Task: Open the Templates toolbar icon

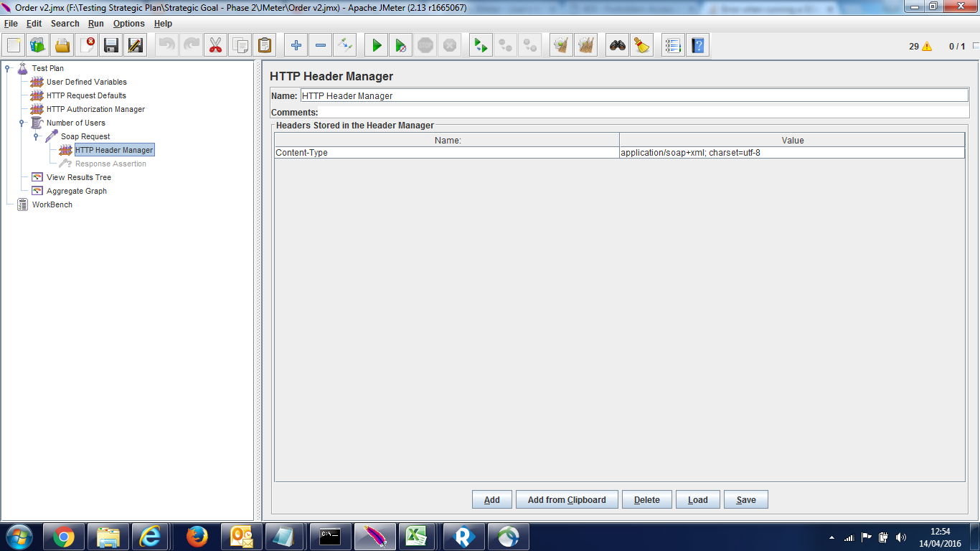Action: pyautogui.click(x=38, y=46)
